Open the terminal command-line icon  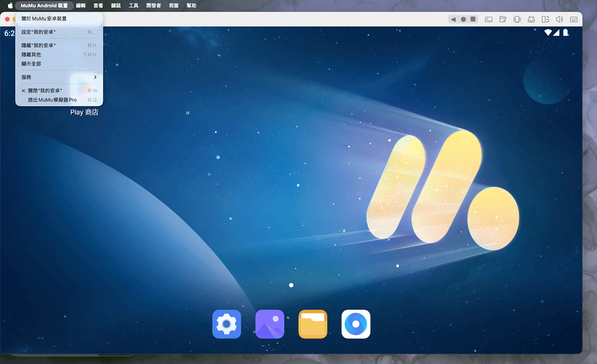click(x=489, y=19)
